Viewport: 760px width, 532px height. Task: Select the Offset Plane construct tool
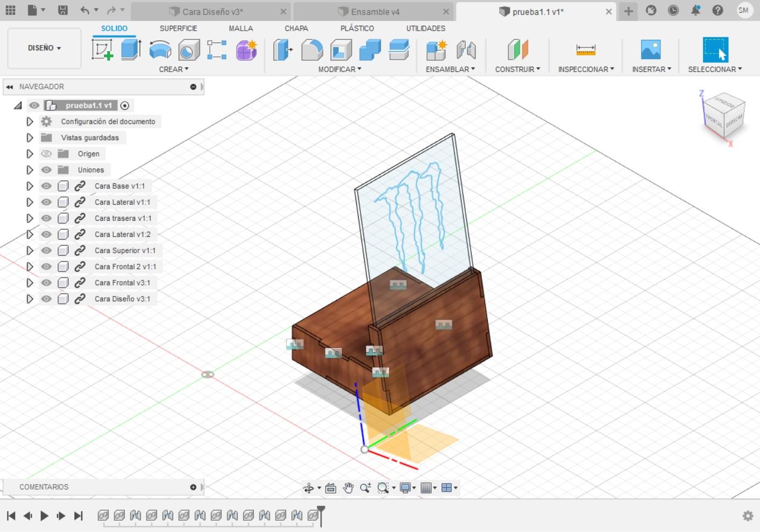[x=517, y=50]
